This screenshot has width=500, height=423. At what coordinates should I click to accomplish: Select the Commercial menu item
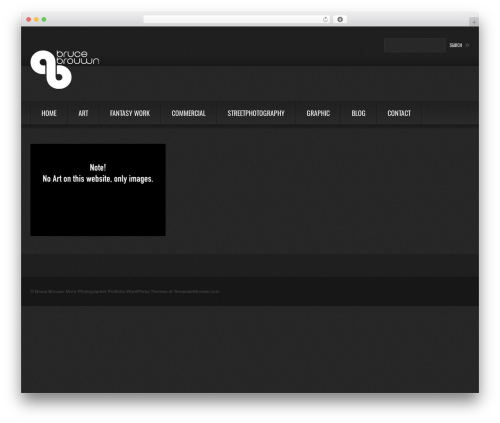tap(189, 113)
